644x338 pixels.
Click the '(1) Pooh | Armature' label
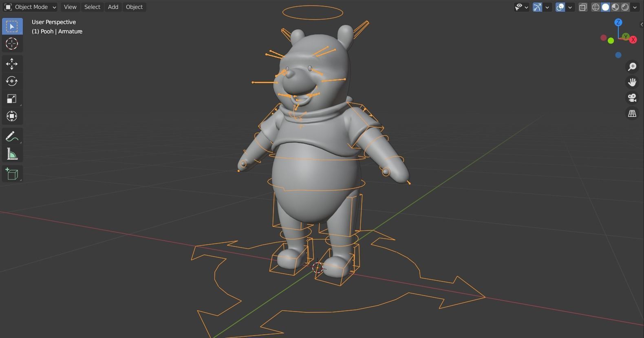(57, 31)
